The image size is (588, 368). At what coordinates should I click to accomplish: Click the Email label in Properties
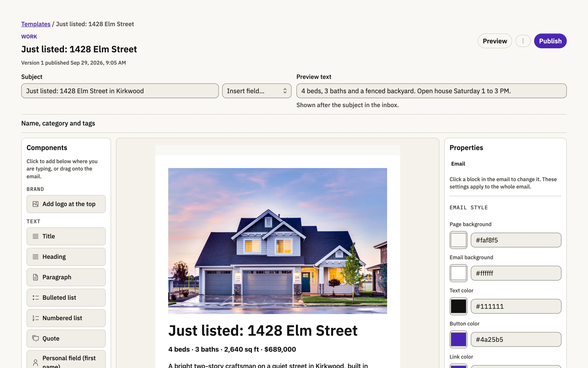coord(458,164)
